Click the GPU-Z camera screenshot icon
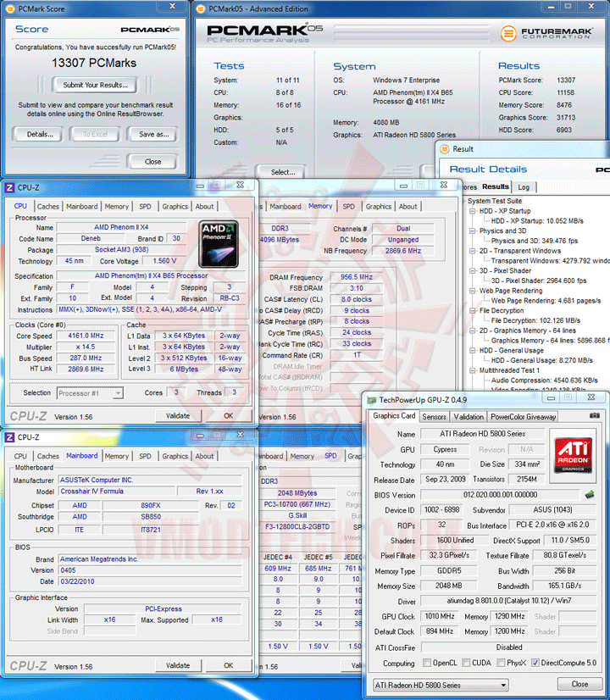610x700 pixels. [x=595, y=415]
